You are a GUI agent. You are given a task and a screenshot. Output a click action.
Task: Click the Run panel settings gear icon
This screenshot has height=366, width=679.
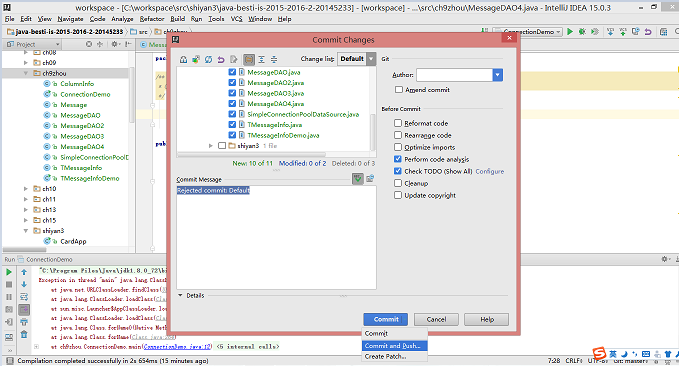pyautogui.click(x=665, y=259)
